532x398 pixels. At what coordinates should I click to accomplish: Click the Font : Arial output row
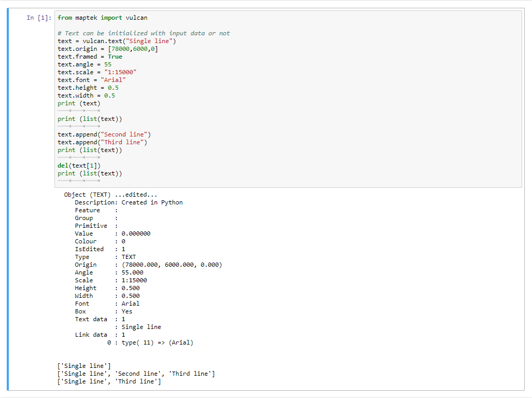click(x=107, y=304)
